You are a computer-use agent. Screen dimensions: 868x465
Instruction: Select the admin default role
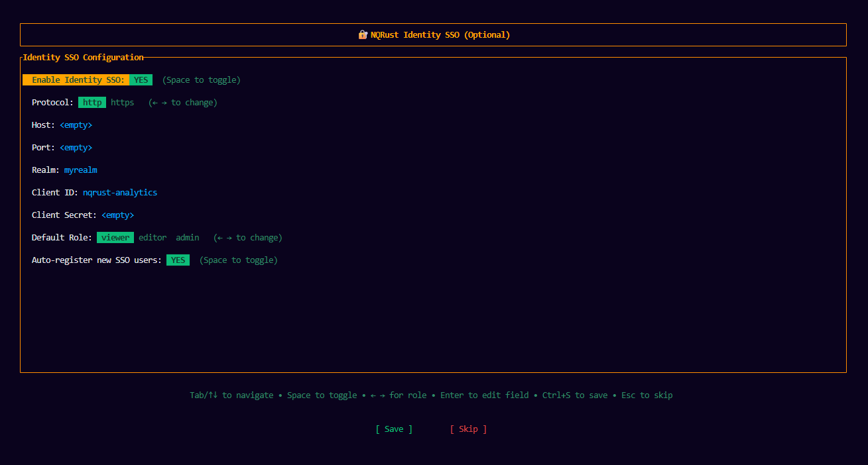point(187,238)
